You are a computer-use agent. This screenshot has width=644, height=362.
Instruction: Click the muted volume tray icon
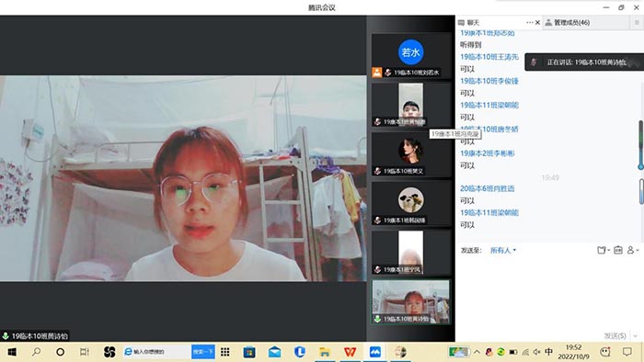point(536,352)
